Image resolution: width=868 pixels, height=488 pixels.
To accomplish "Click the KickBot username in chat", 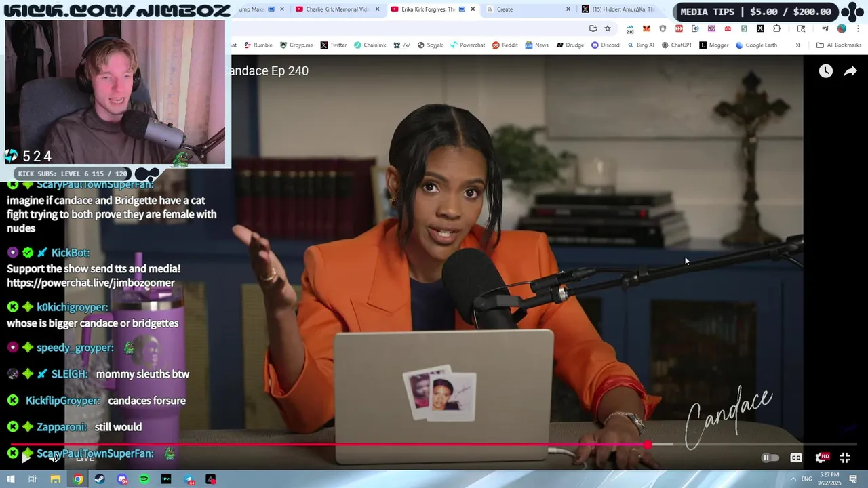I will (71, 252).
